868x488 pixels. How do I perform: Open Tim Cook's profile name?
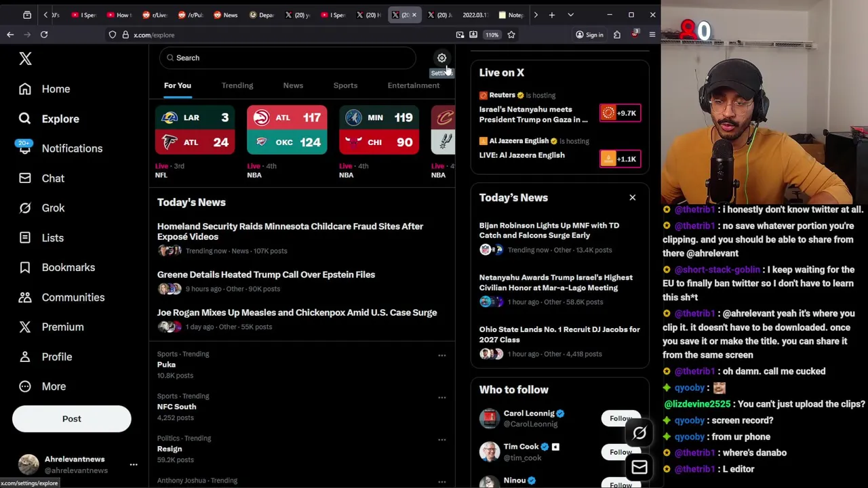point(521,447)
